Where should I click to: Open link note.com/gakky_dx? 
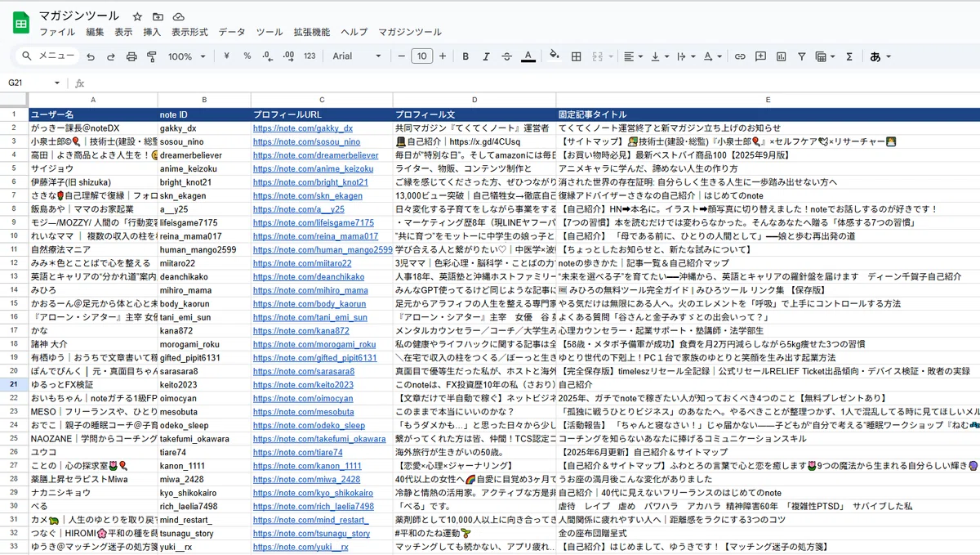[303, 128]
